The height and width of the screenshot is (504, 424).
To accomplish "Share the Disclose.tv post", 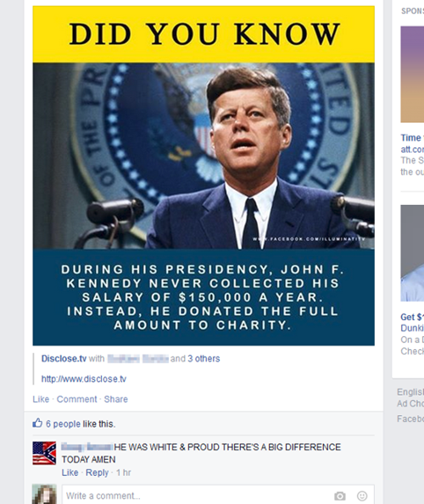I will point(116,399).
